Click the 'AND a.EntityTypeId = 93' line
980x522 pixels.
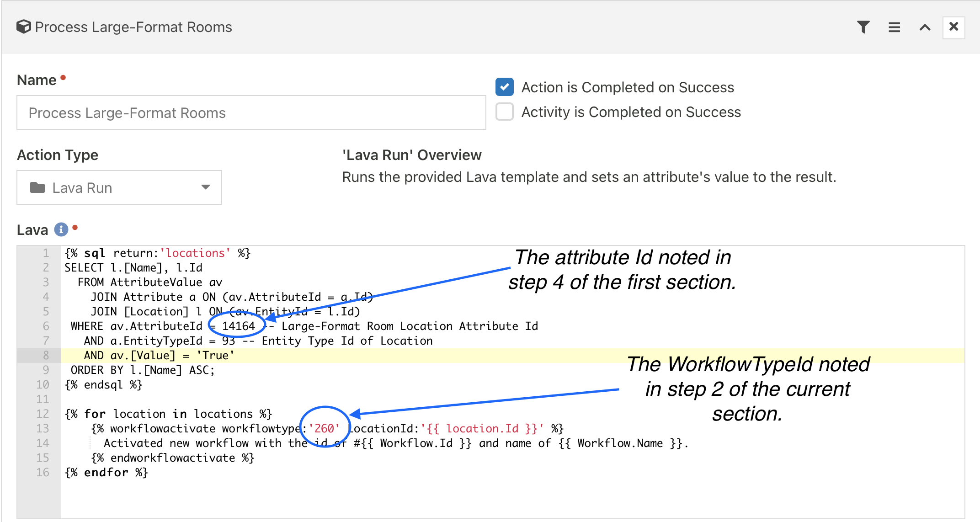pyautogui.click(x=258, y=341)
